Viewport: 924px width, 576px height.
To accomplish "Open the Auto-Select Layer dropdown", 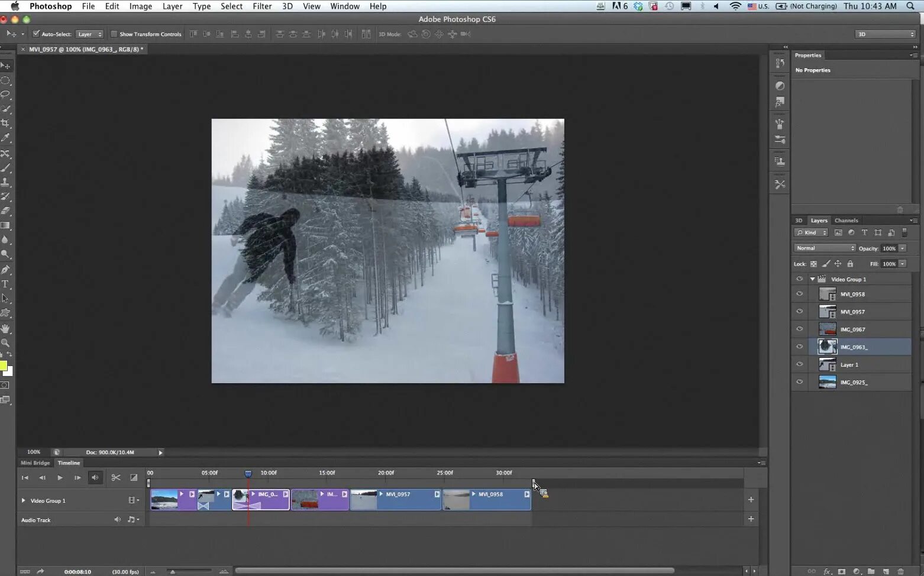I will [90, 34].
